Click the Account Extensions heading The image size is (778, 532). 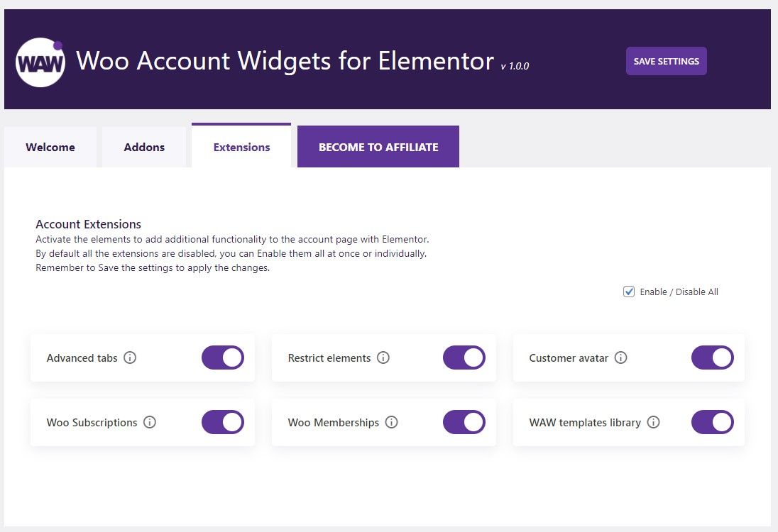pyautogui.click(x=88, y=224)
